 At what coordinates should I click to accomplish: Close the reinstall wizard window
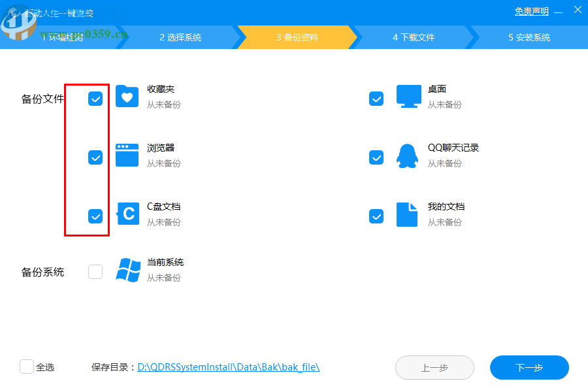coord(578,10)
